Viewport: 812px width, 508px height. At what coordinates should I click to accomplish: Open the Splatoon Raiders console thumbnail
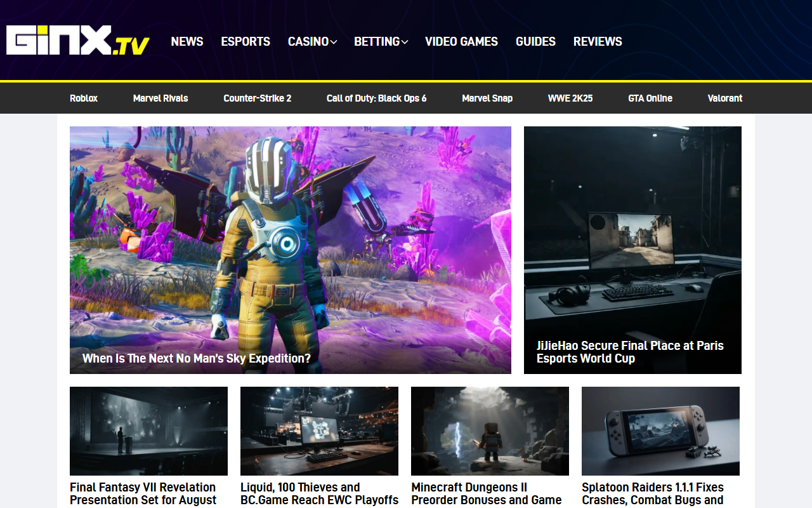660,431
